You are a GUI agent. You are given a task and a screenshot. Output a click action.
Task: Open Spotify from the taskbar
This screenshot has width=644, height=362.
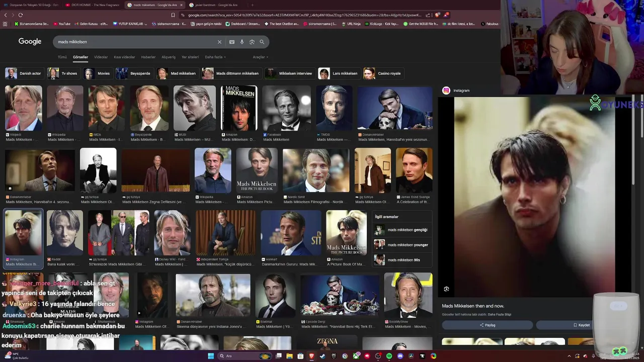pyautogui.click(x=389, y=356)
